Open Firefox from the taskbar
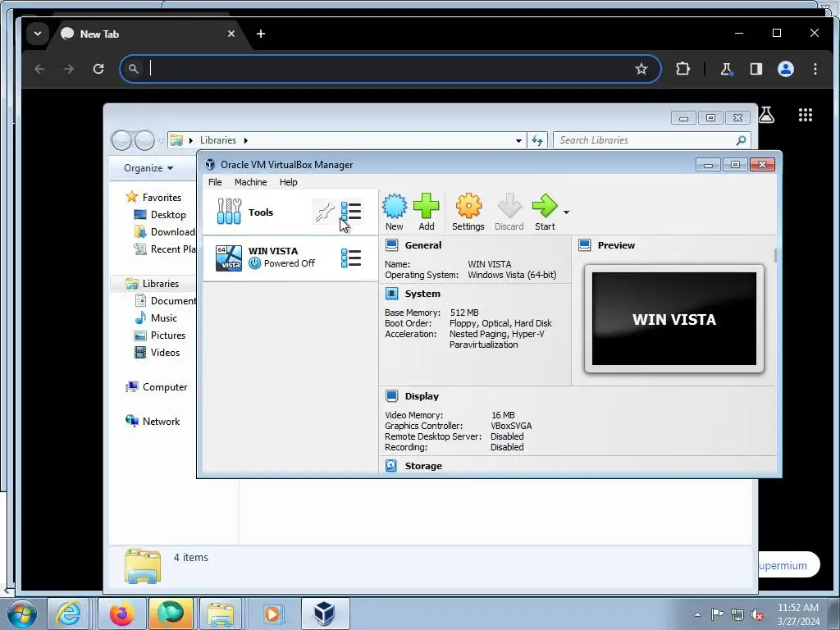The image size is (840, 630). [x=122, y=614]
